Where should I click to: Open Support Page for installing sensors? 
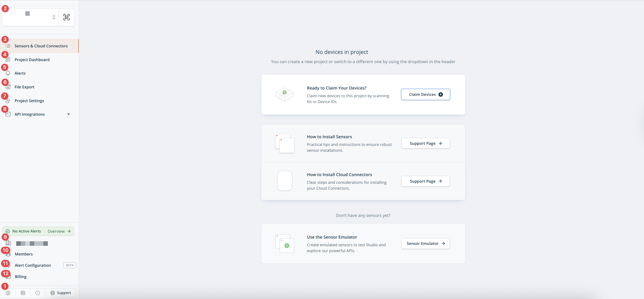[426, 143]
